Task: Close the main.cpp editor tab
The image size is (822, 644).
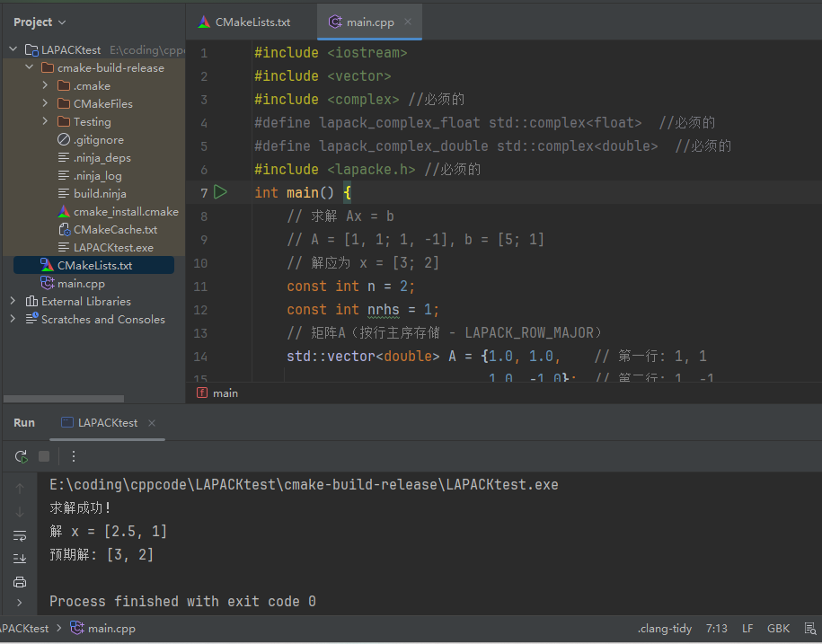Action: (x=408, y=22)
